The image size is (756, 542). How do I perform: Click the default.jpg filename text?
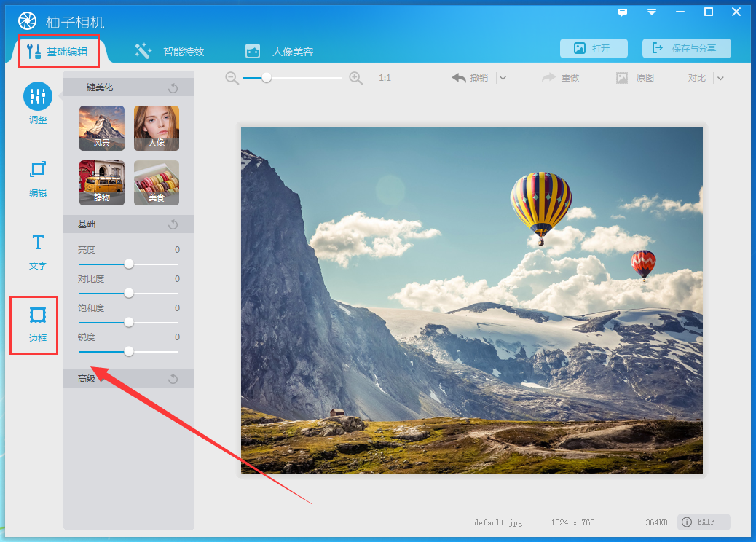click(498, 523)
